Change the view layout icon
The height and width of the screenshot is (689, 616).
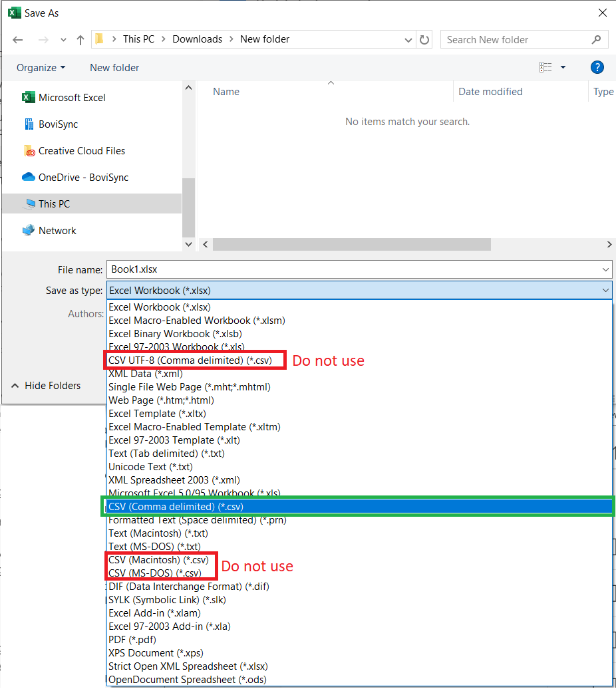545,67
